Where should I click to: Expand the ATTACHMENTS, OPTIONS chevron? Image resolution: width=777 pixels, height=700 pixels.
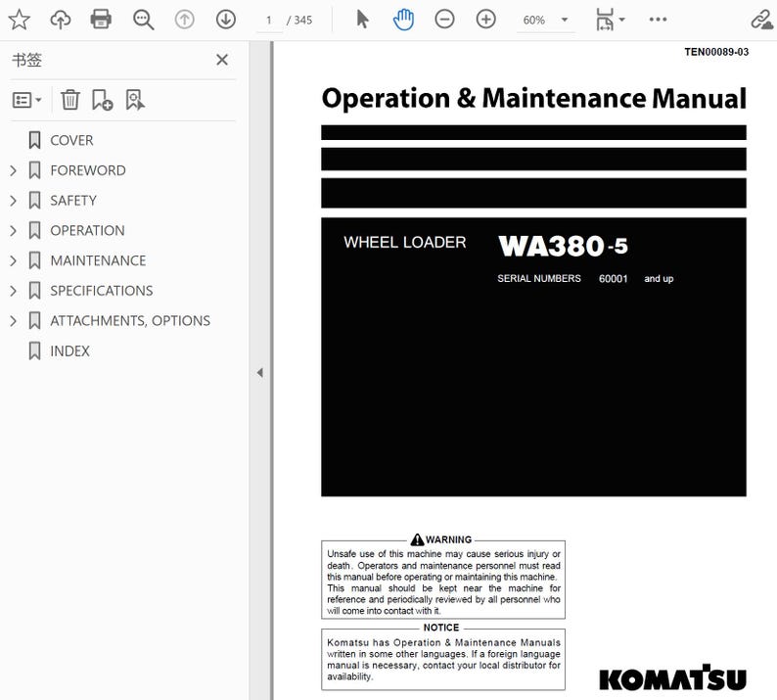pos(14,321)
